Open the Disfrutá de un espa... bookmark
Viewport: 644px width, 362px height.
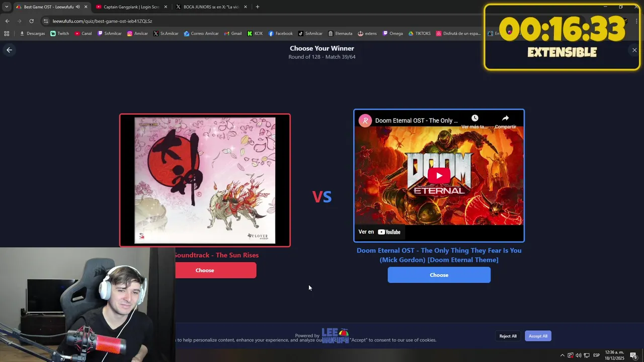pyautogui.click(x=458, y=34)
